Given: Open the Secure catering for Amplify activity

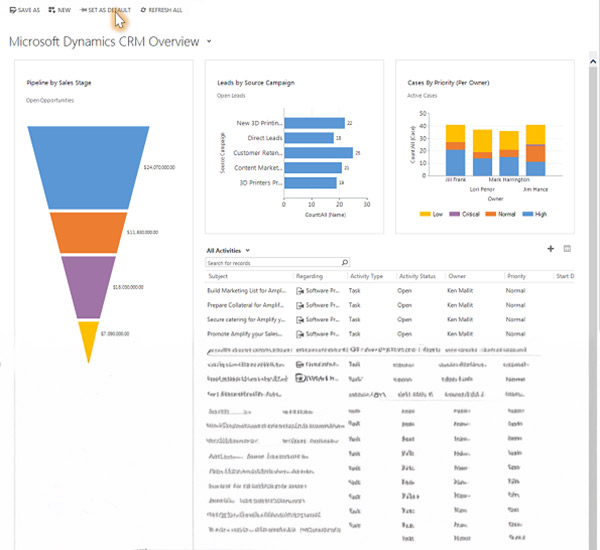Looking at the screenshot, I should (x=246, y=320).
